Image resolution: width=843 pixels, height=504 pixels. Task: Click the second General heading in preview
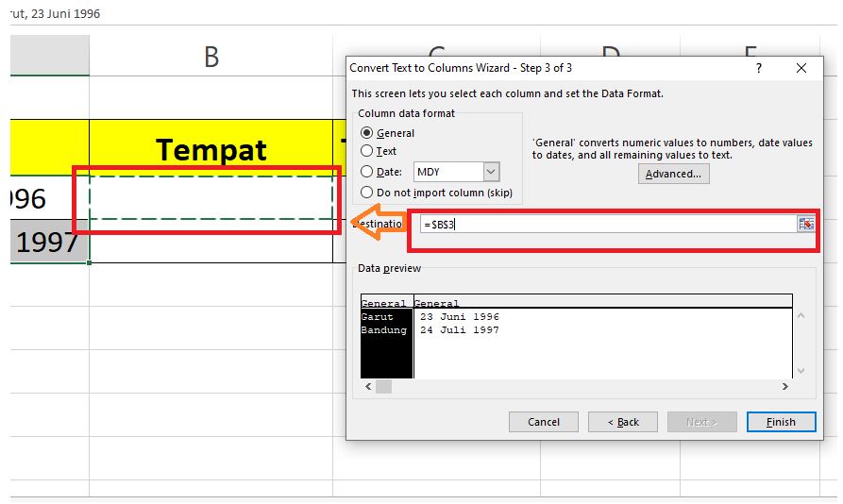436,303
